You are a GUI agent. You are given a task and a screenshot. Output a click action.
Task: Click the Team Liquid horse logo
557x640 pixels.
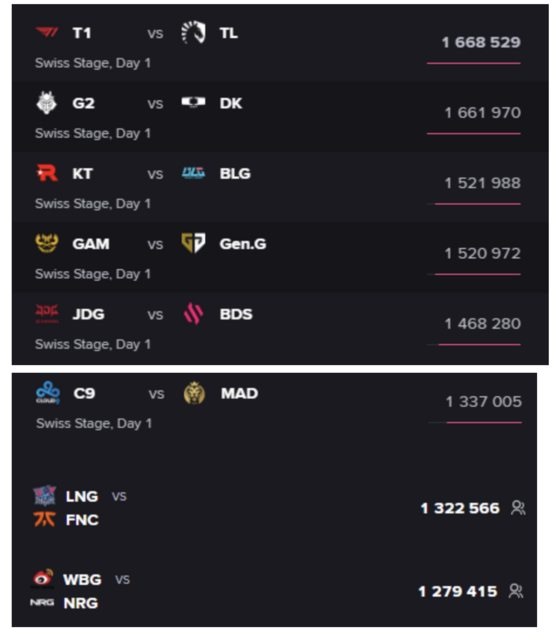click(193, 32)
